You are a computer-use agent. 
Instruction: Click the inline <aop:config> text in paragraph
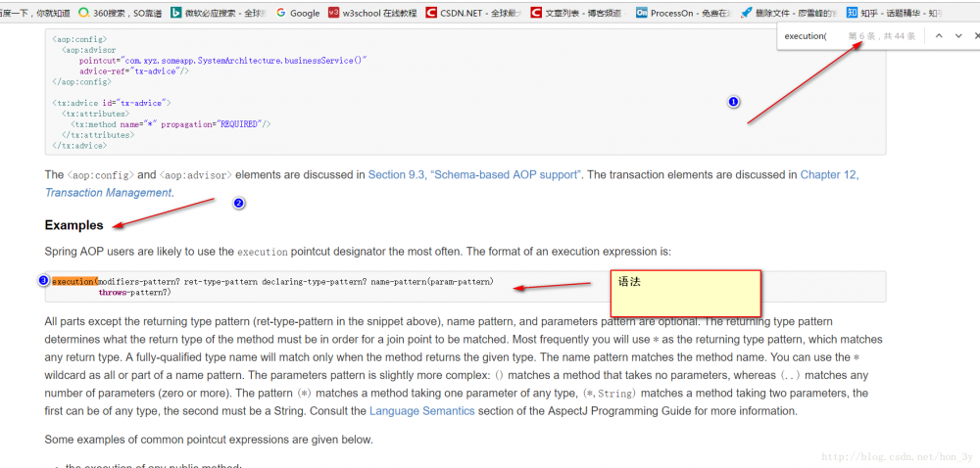101,175
